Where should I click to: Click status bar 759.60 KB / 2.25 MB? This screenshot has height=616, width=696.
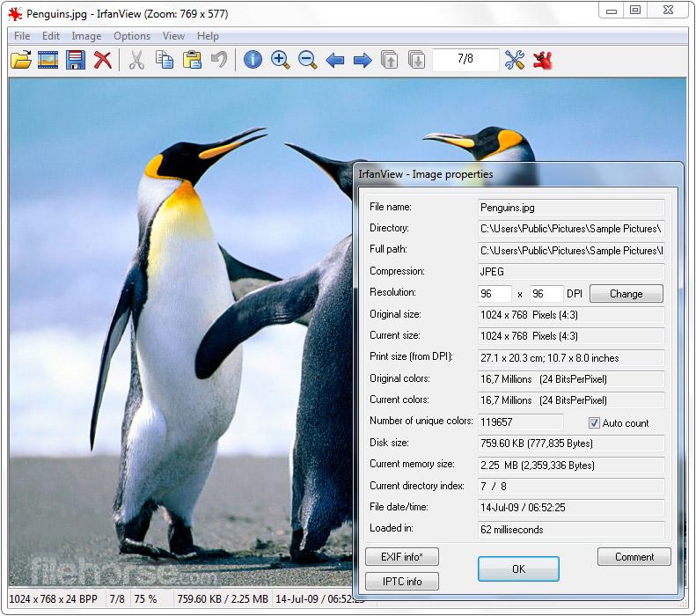point(223,599)
